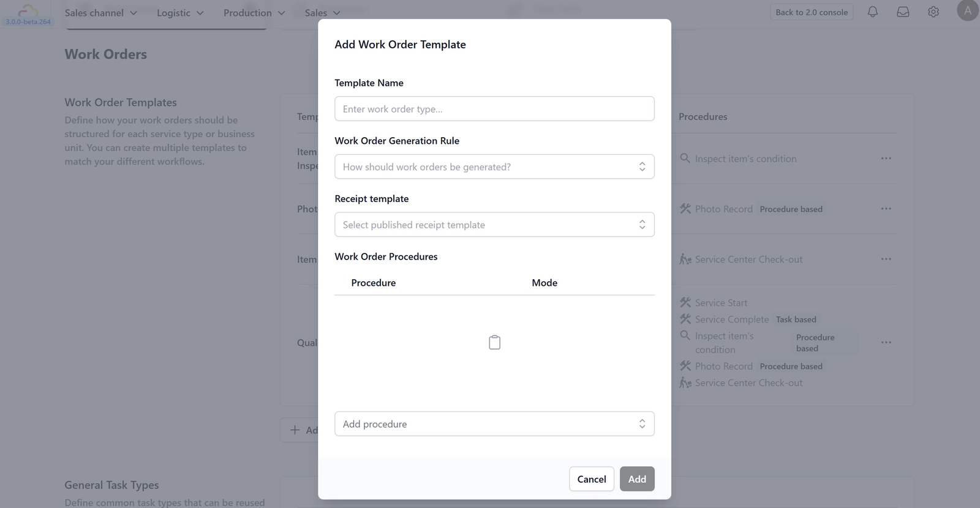This screenshot has width=980, height=508.
Task: Open the ellipsis menu for Inspect item's condition
Action: tap(886, 158)
